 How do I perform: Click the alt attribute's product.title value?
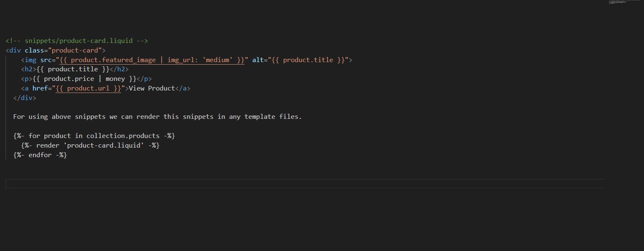[x=310, y=60]
